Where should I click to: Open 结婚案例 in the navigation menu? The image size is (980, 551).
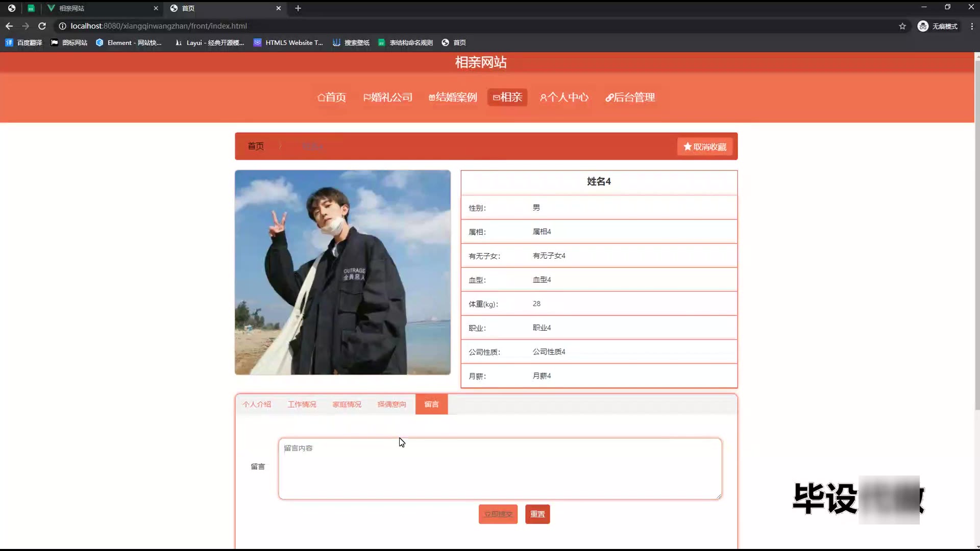(x=453, y=97)
